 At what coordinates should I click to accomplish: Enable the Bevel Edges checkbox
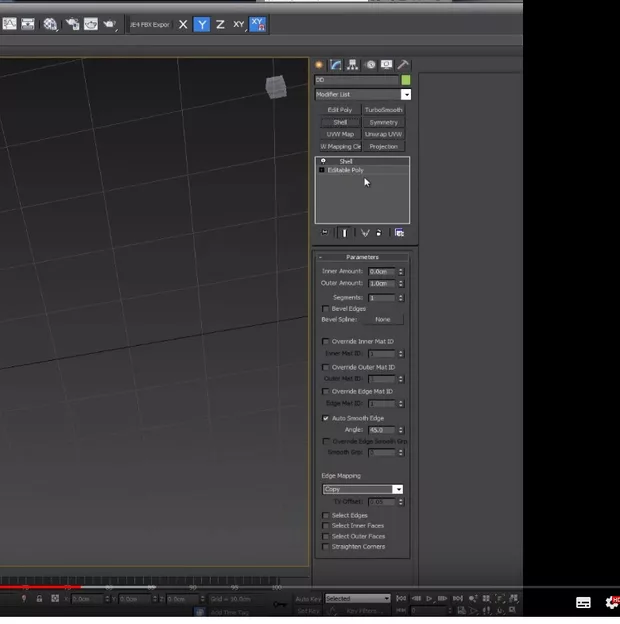click(326, 309)
